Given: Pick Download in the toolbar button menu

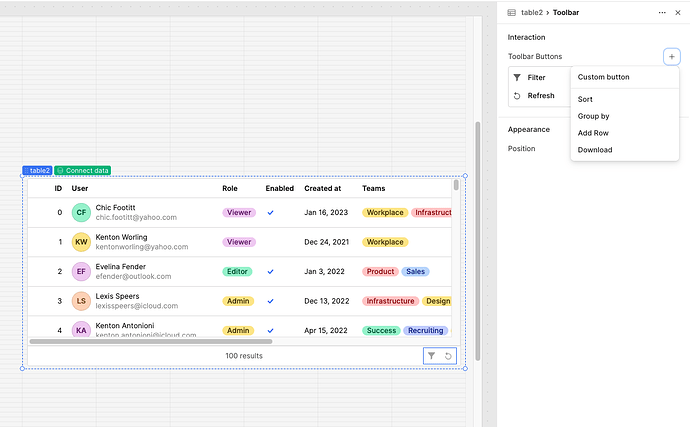Looking at the screenshot, I should (595, 150).
